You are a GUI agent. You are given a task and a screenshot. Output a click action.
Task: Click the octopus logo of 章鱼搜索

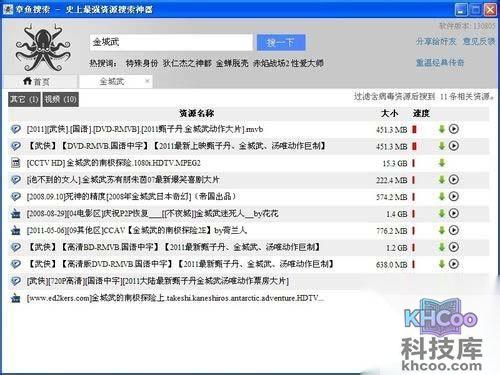(x=43, y=48)
